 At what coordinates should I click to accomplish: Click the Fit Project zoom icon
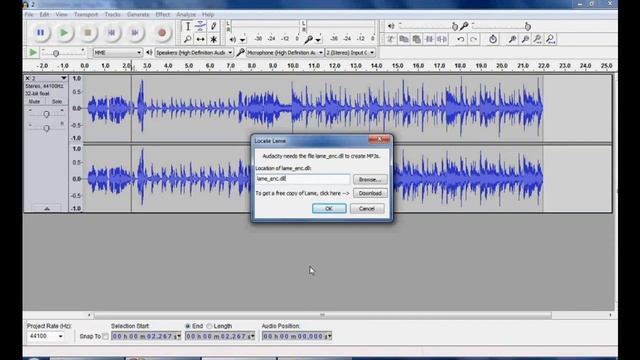(x=551, y=39)
